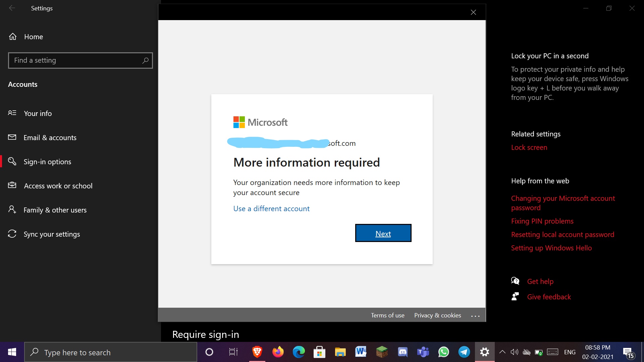Launch Firefox from taskbar

278,352
